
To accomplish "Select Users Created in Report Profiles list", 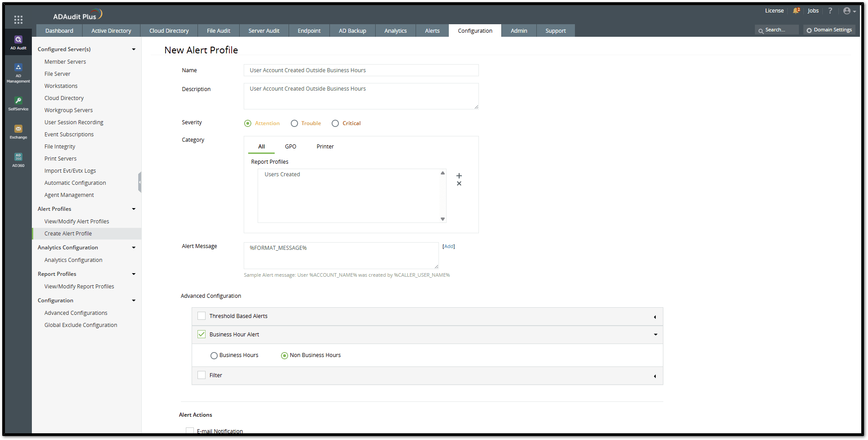I will click(x=282, y=174).
